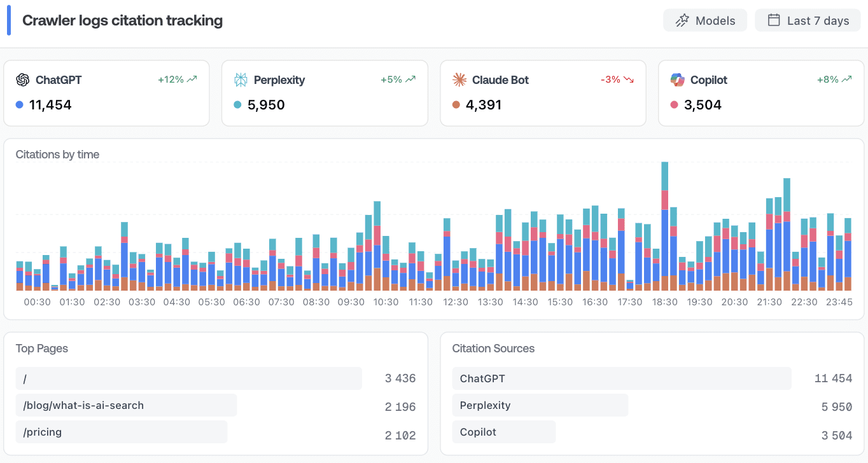This screenshot has width=868, height=463.
Task: Click the Claude Bot card title
Action: click(500, 80)
